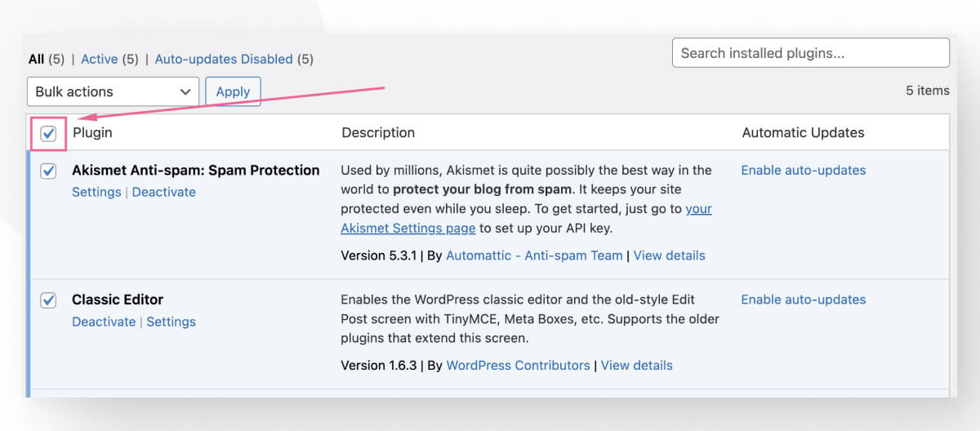Image resolution: width=980 pixels, height=431 pixels.
Task: Open Automattic - Anti-spam Team author link
Action: click(534, 255)
